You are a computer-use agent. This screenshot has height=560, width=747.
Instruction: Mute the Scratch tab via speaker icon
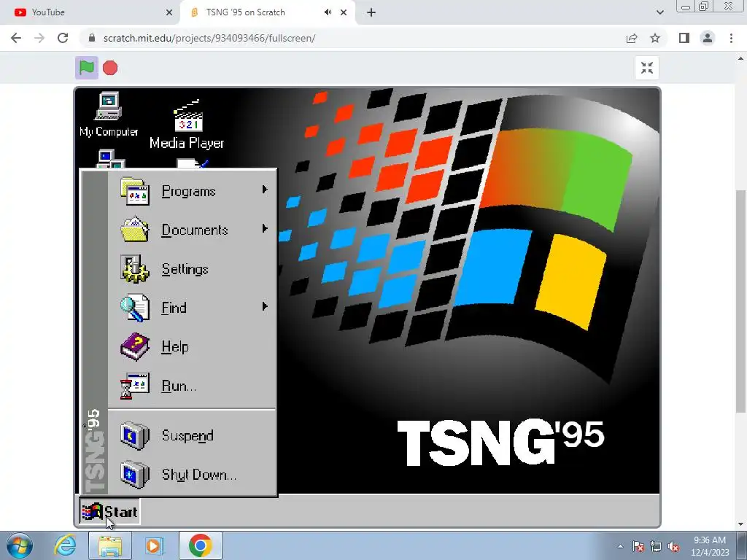click(328, 12)
